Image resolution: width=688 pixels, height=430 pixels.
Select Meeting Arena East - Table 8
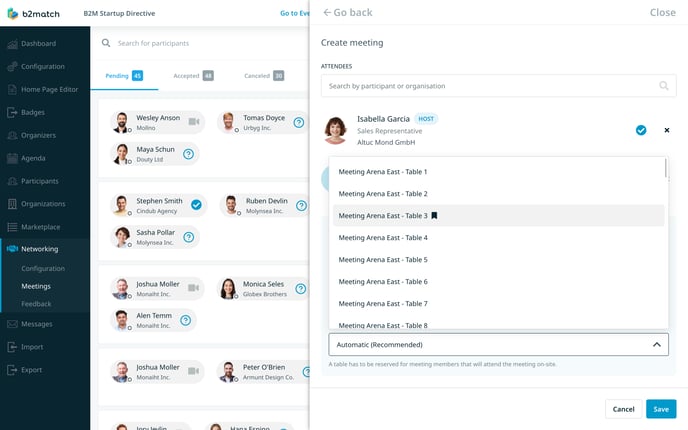(498, 324)
